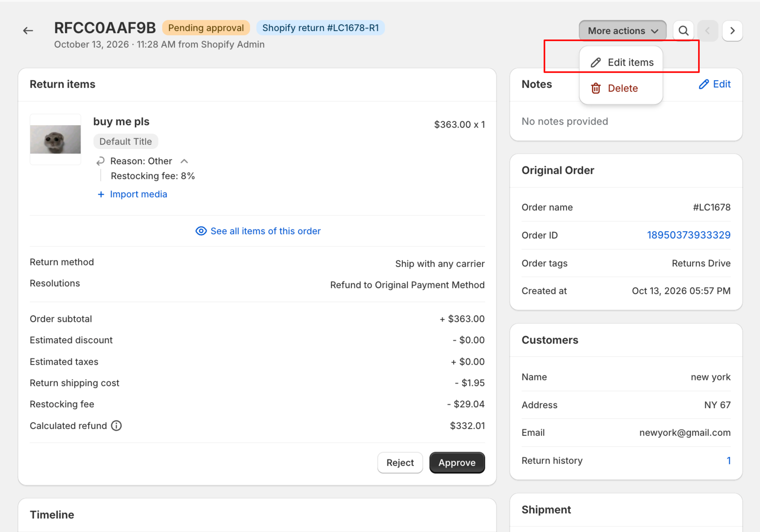Open the search magnifier icon
Screen dimensions: 760x532
point(684,31)
